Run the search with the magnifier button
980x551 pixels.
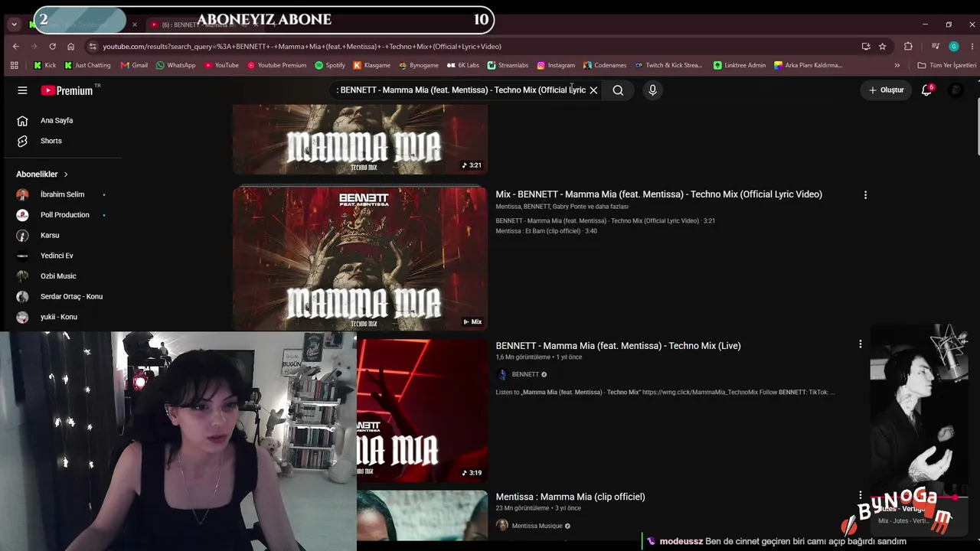(x=618, y=90)
